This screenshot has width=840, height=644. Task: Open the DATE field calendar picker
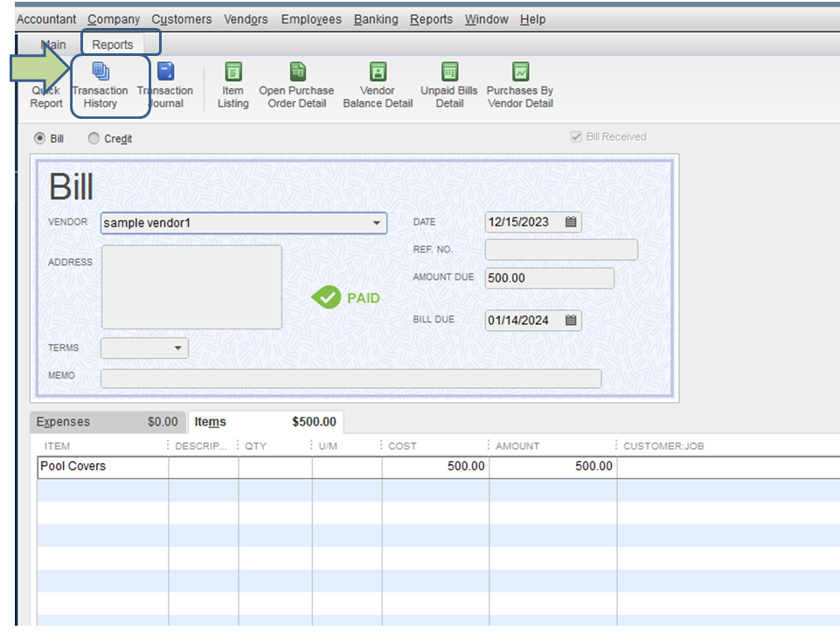point(571,222)
